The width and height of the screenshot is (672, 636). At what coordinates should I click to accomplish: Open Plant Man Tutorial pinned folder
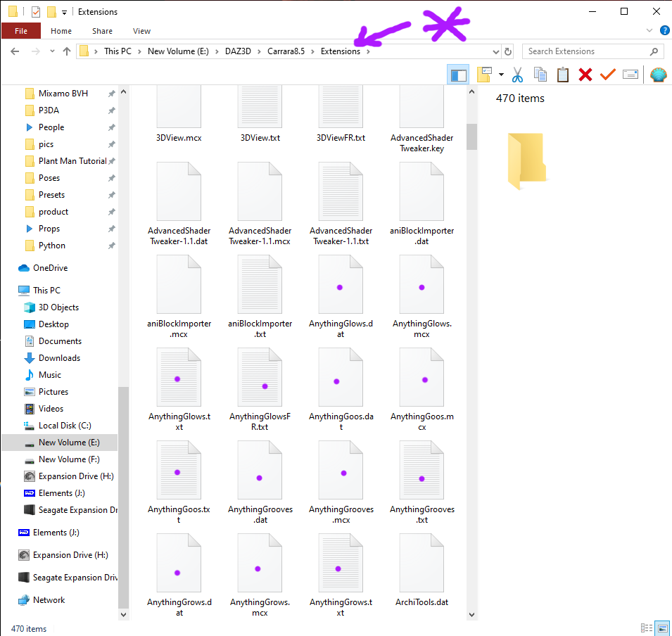pos(72,161)
